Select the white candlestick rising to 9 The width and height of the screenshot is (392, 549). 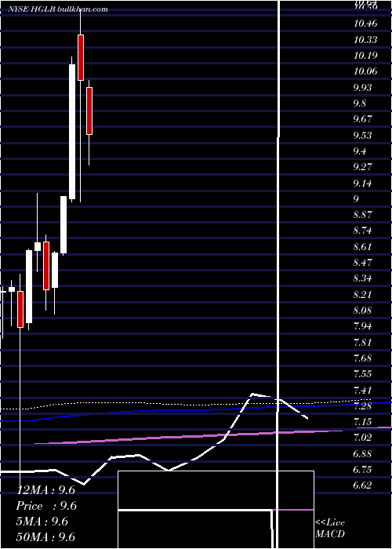point(64,225)
